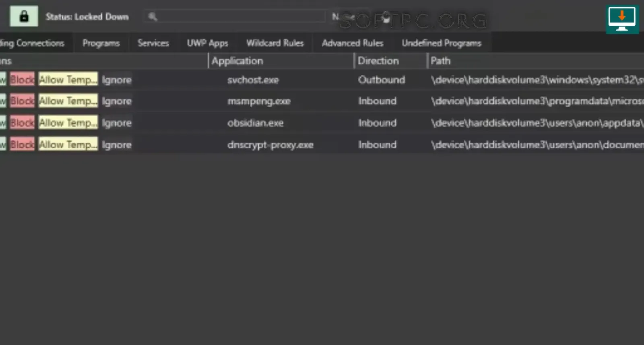Open the Undefined Programs tab
644x345 pixels.
click(442, 43)
